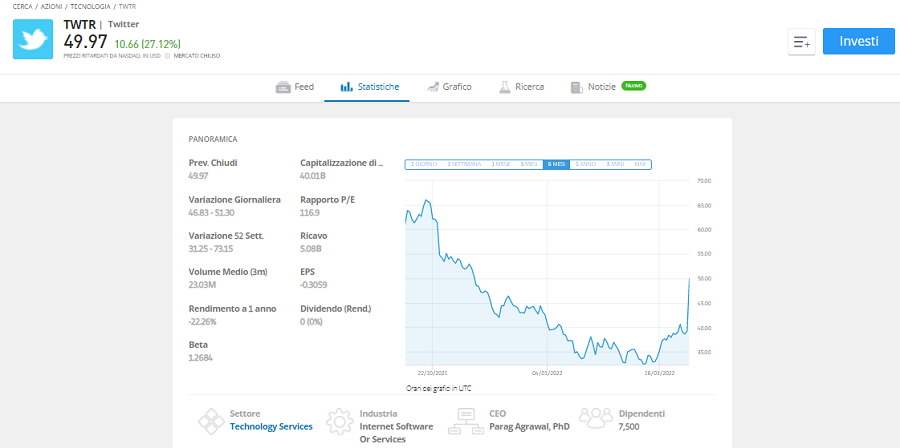Click the Rapporto P/E value 116.9
900x448 pixels.
310,213
